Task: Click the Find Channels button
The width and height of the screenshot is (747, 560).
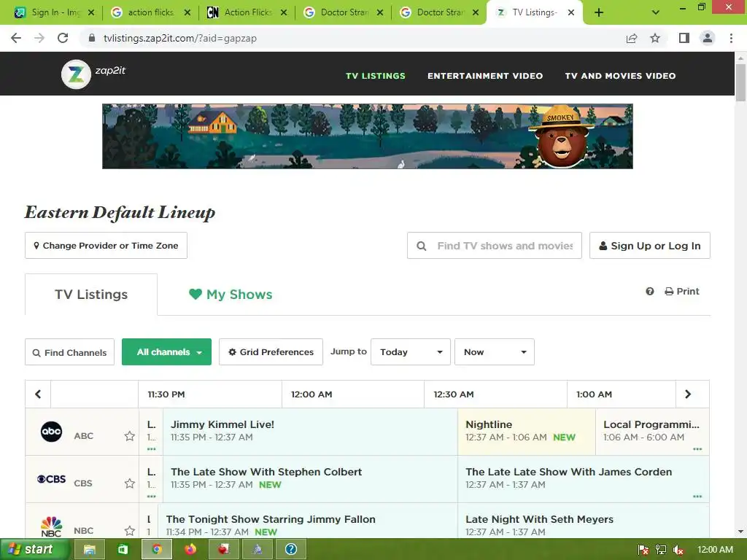Action: coord(69,352)
